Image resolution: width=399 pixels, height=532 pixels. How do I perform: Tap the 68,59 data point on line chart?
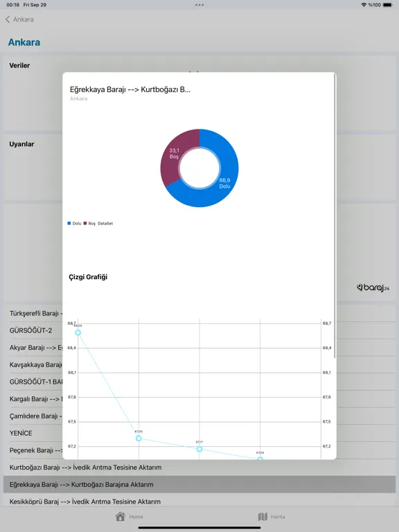[78, 332]
